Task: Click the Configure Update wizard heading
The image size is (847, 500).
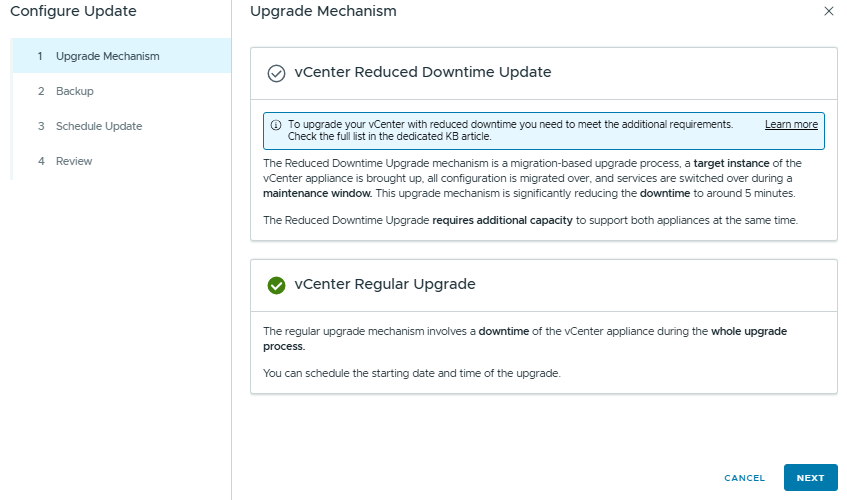Action: coord(73,12)
